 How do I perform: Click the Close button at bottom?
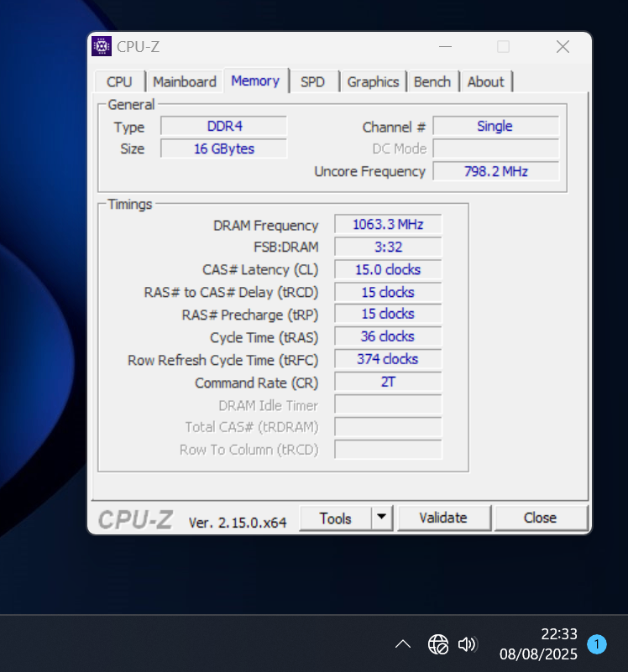pos(540,518)
